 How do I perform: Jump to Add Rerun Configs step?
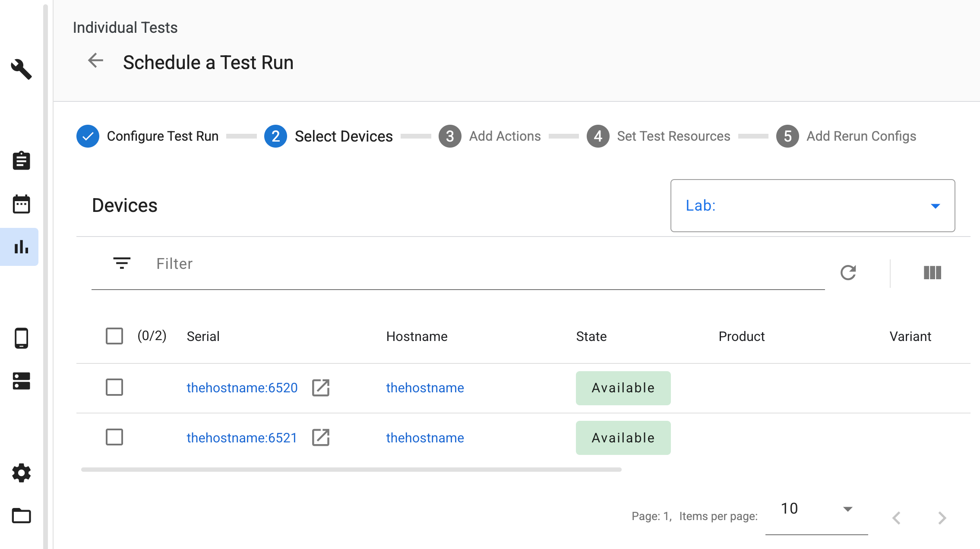(846, 136)
